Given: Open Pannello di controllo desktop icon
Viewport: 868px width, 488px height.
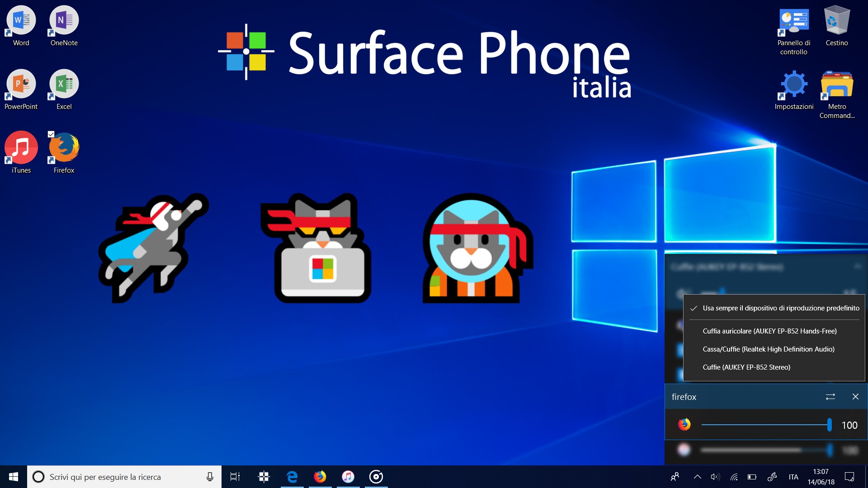Looking at the screenshot, I should (794, 31).
